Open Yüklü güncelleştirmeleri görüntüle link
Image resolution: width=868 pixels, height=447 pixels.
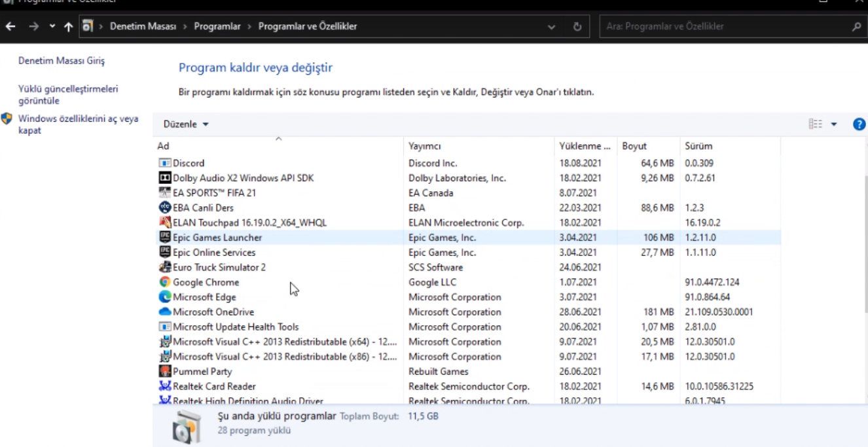click(x=69, y=95)
